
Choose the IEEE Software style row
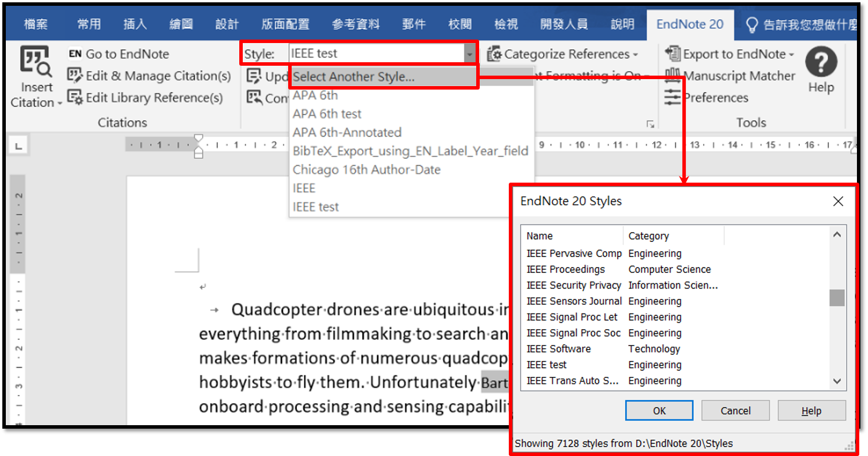[x=559, y=349]
